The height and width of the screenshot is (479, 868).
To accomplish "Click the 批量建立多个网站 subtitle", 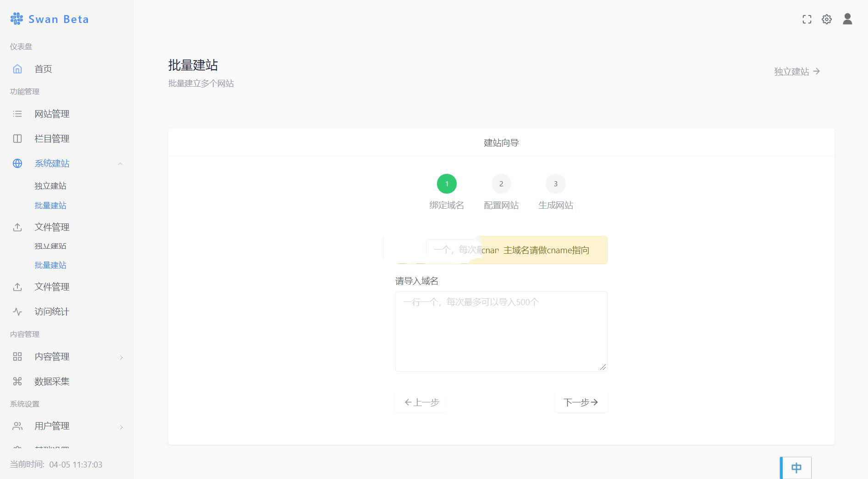I will point(201,84).
